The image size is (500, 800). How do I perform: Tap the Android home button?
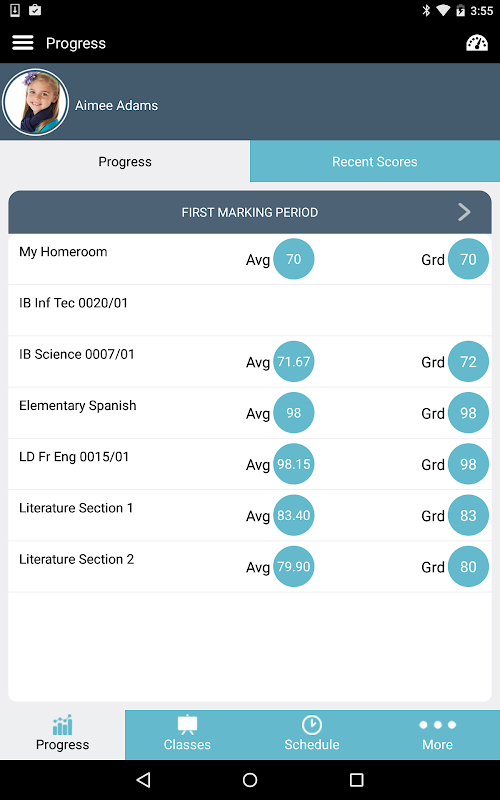(x=250, y=780)
